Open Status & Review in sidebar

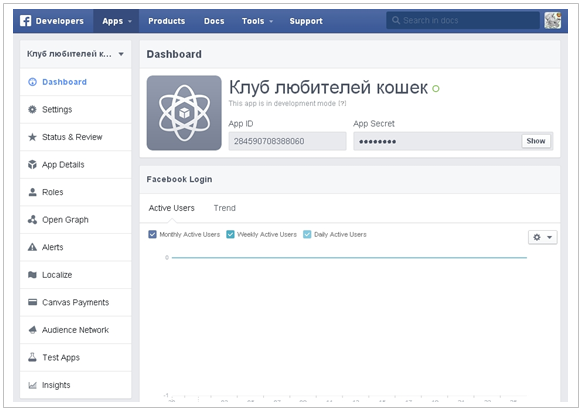click(76, 137)
